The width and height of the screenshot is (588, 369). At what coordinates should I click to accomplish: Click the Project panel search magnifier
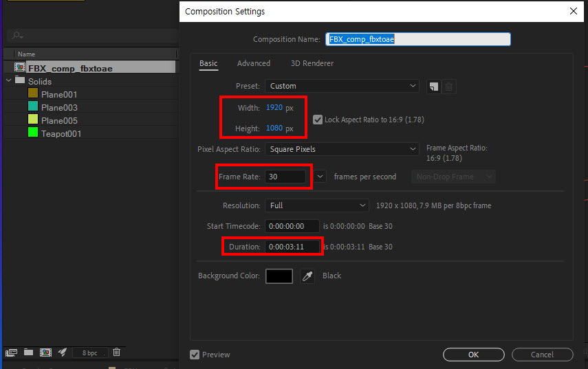point(17,36)
